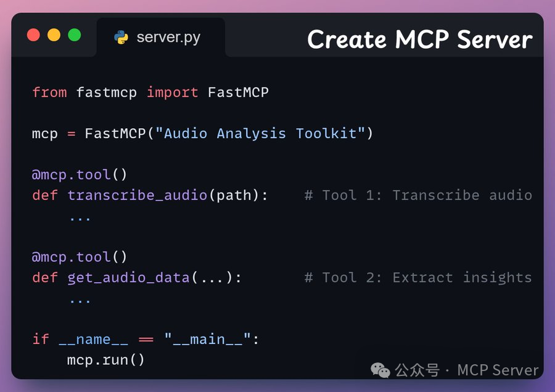
Task: Click the mcp.run() call
Action: (x=106, y=360)
